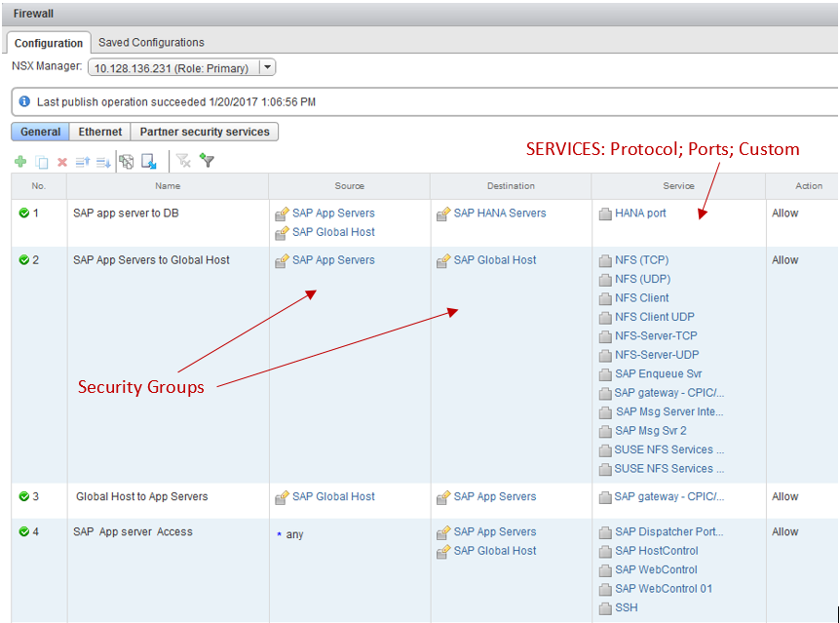840x623 pixels.
Task: Click the Name column header
Action: click(x=168, y=185)
